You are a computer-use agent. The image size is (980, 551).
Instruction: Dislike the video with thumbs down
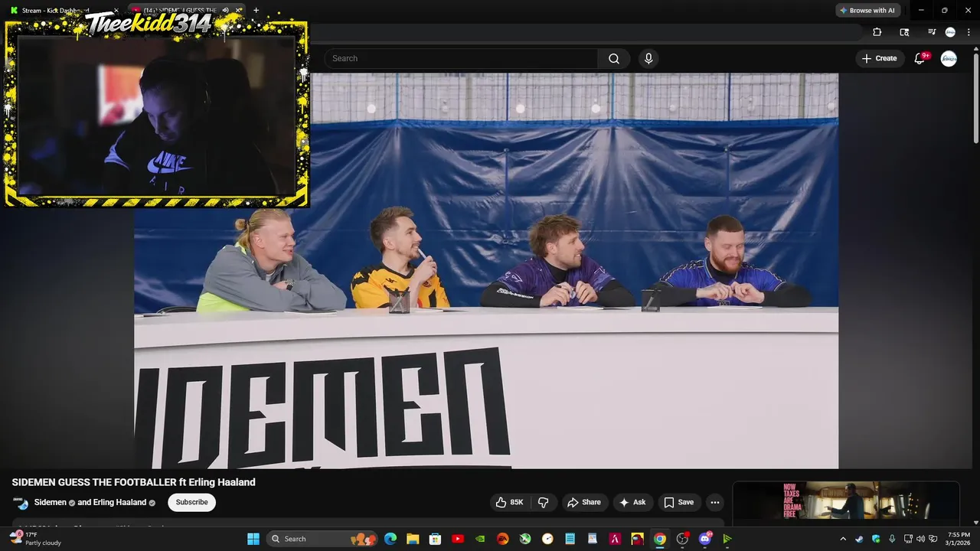(544, 502)
